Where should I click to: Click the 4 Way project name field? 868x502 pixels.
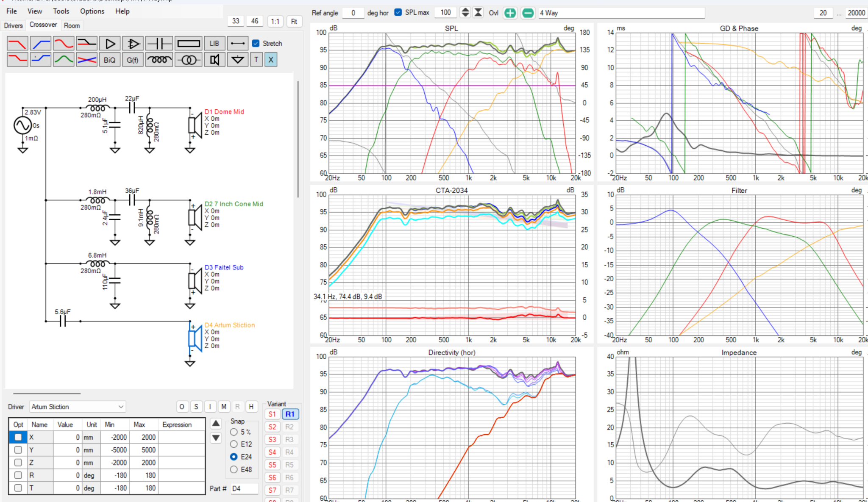pyautogui.click(x=621, y=13)
